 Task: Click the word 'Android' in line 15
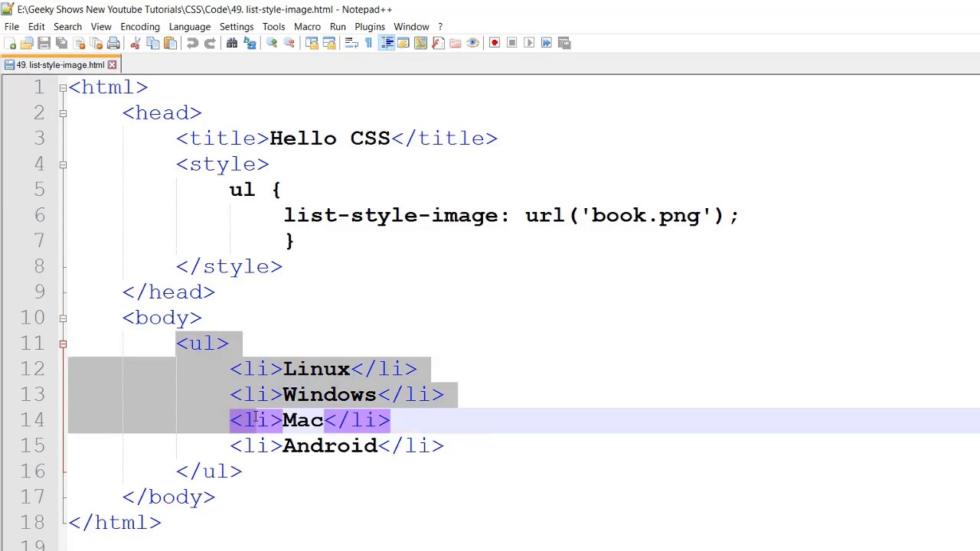330,445
